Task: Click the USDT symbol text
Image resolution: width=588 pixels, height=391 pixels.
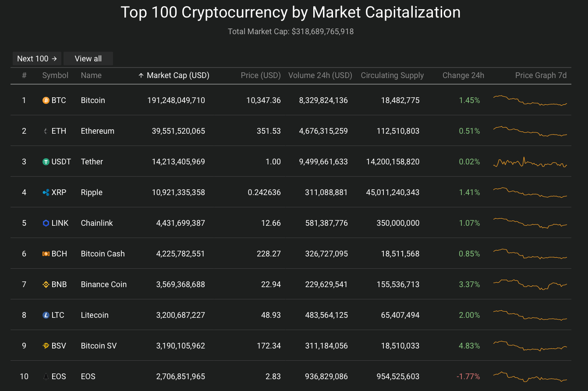Action: [x=61, y=162]
